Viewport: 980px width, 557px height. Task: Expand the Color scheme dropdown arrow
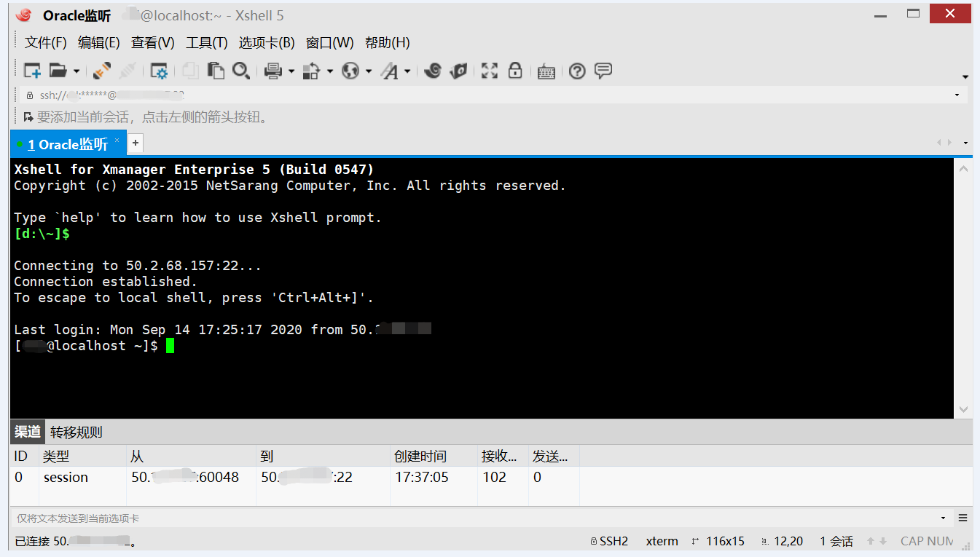click(x=330, y=71)
